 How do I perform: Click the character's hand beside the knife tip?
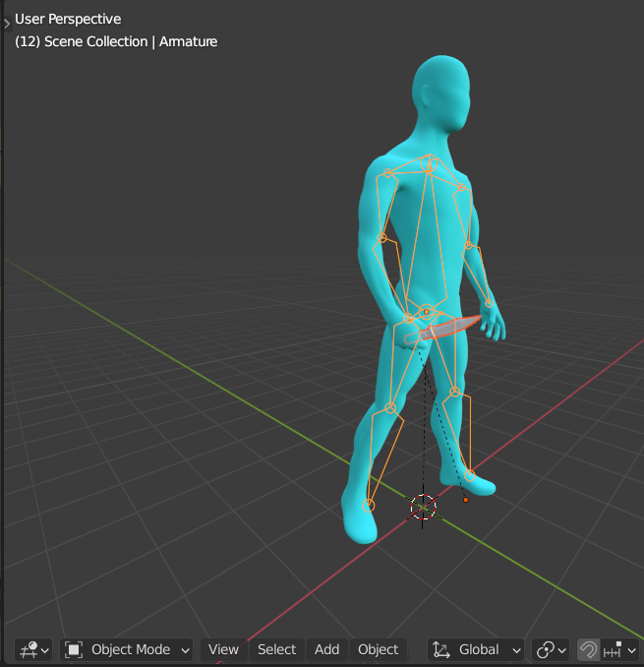click(x=494, y=327)
